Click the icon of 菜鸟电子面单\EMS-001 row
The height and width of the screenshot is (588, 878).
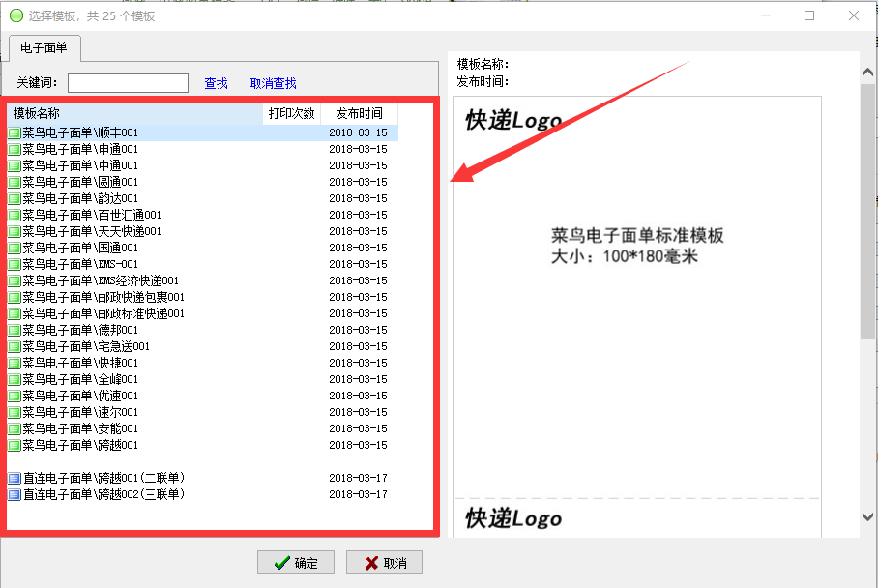pyautogui.click(x=15, y=264)
